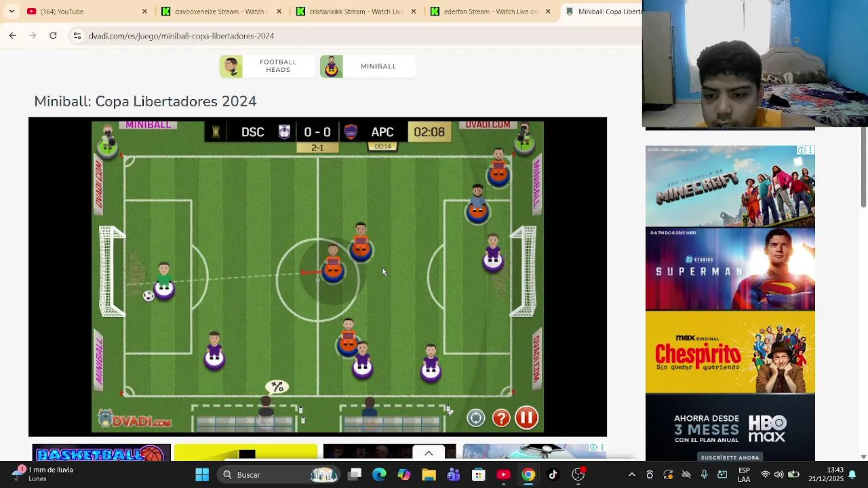868x488 pixels.
Task: Open Copilot from the taskbar
Action: tap(404, 474)
